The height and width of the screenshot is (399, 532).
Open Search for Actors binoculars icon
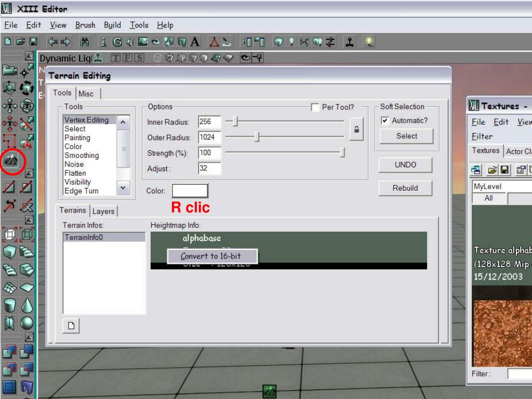pos(85,42)
